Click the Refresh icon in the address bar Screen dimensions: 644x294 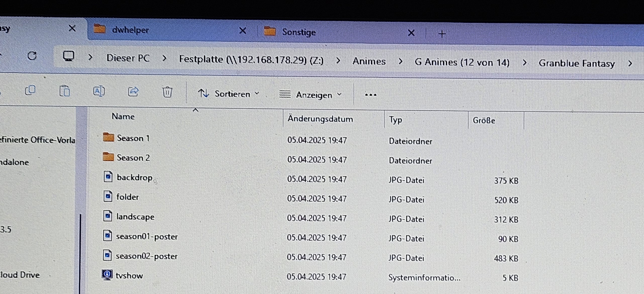pos(32,56)
